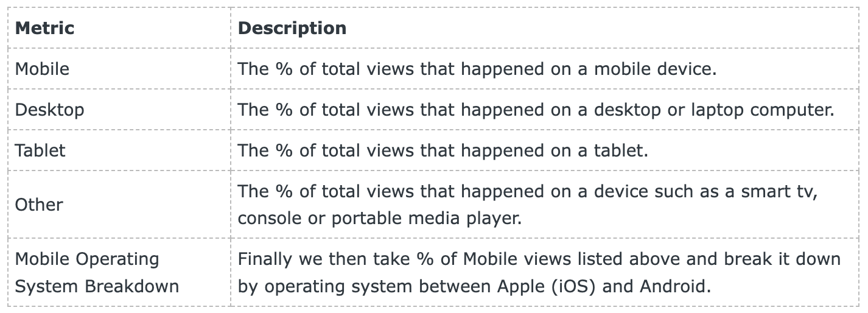
Task: Click the operating system breakdown description
Action: (x=539, y=272)
